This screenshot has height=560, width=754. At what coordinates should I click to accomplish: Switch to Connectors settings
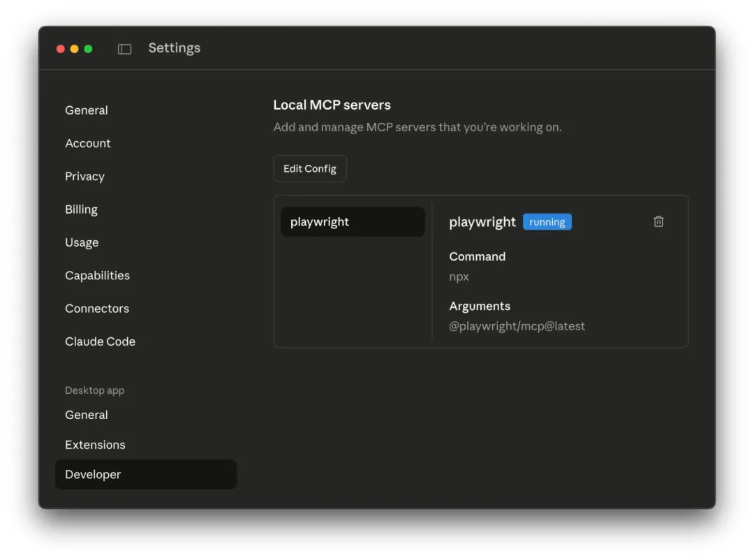point(97,309)
